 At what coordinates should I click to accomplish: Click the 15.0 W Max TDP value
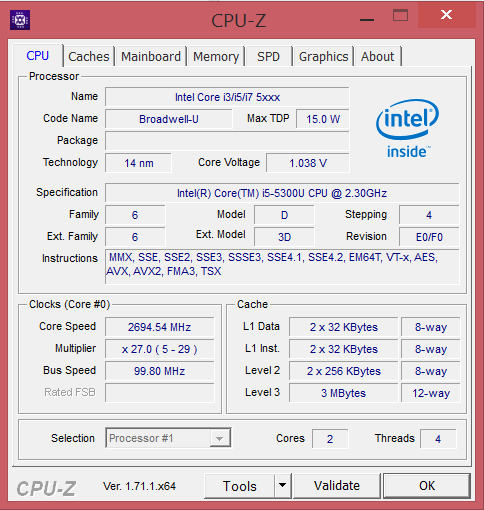[323, 119]
